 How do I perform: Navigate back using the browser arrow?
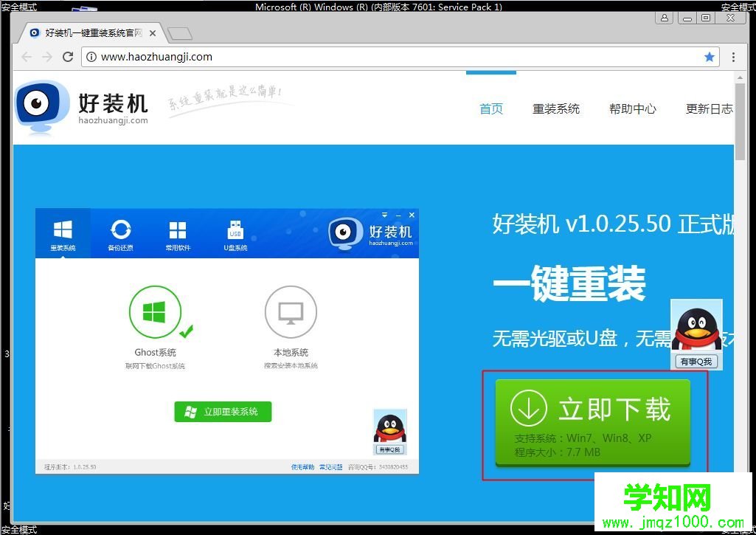coord(27,56)
